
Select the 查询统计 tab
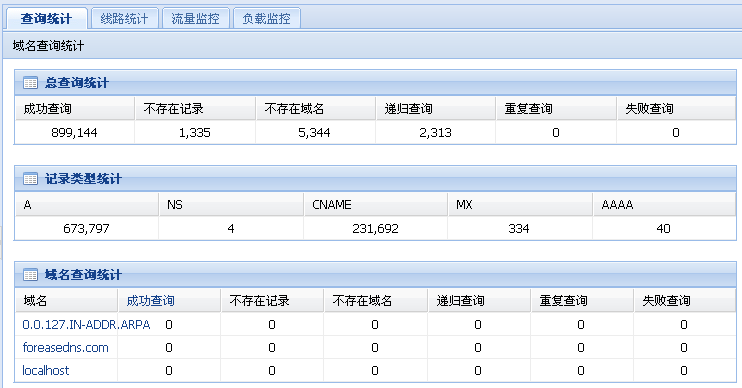(46, 18)
